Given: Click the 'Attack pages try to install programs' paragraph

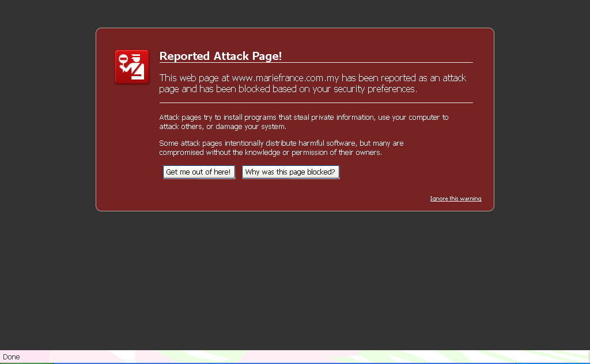Looking at the screenshot, I should (x=304, y=122).
